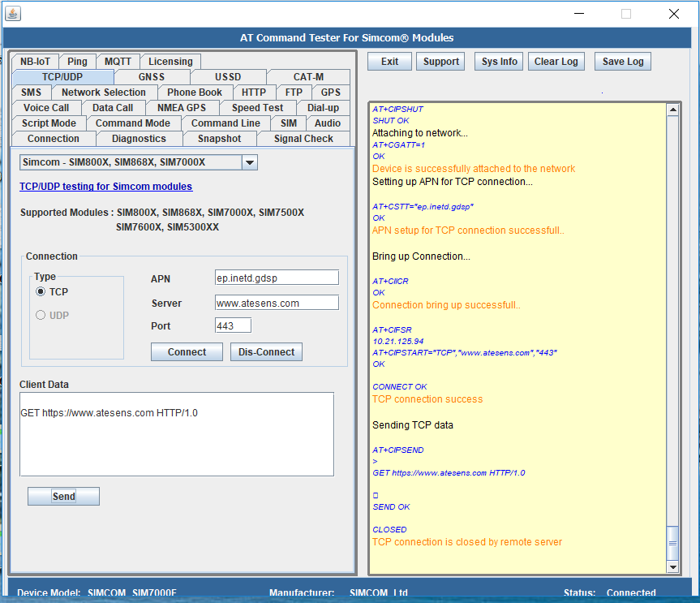The height and width of the screenshot is (603, 700).
Task: Save the log to file
Action: tap(623, 61)
